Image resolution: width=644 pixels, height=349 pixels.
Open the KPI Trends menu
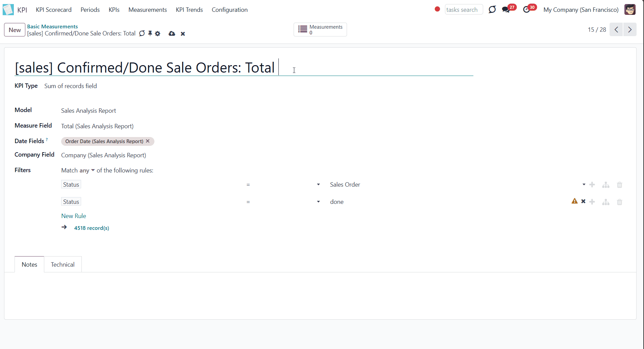189,10
